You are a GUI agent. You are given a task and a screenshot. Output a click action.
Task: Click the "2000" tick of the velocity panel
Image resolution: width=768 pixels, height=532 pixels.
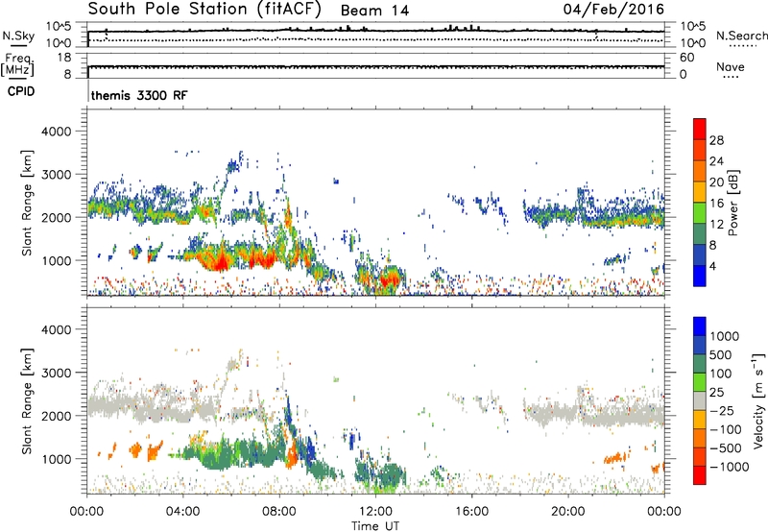pyautogui.click(x=56, y=416)
